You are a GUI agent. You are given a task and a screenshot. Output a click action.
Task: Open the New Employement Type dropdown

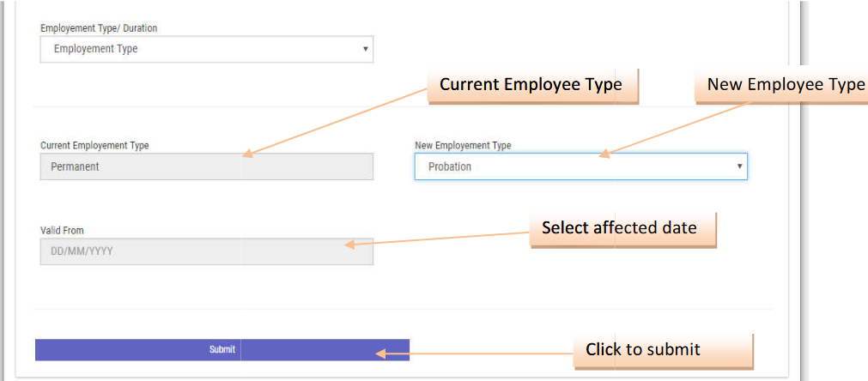tap(580, 166)
